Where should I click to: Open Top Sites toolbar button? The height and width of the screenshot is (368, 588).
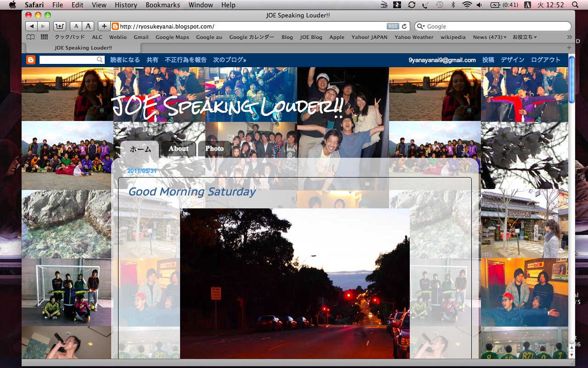click(x=60, y=26)
